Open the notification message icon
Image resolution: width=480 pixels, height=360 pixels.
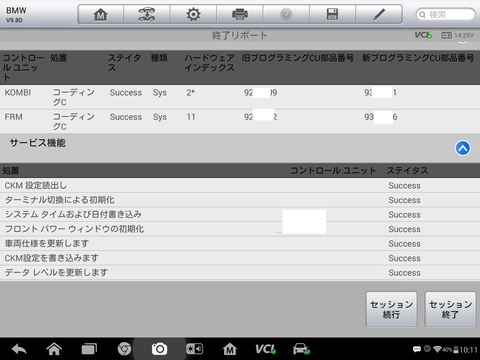tap(417, 349)
